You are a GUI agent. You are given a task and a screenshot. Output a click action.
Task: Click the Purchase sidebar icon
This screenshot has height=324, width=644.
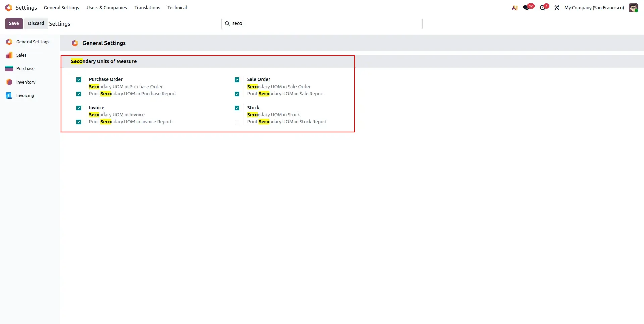pyautogui.click(x=9, y=68)
